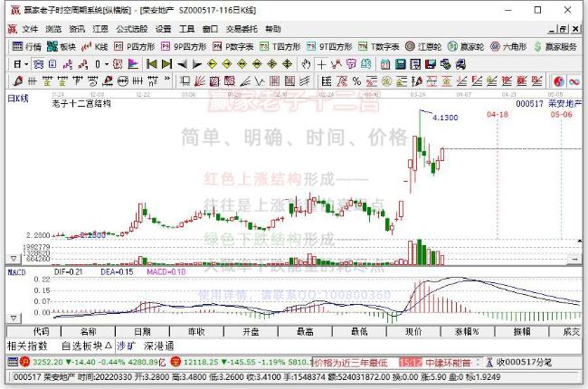Open the 工具 menu
588x389 pixels.
pos(186,29)
